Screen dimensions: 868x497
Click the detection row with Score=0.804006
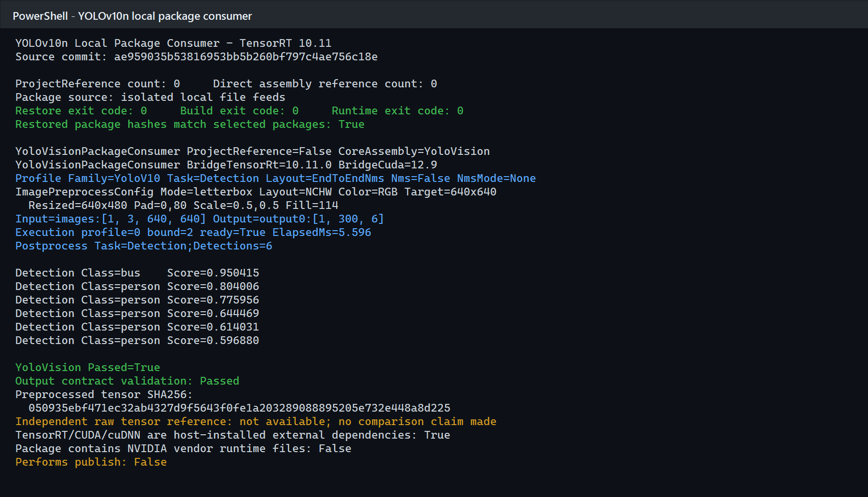coord(137,286)
